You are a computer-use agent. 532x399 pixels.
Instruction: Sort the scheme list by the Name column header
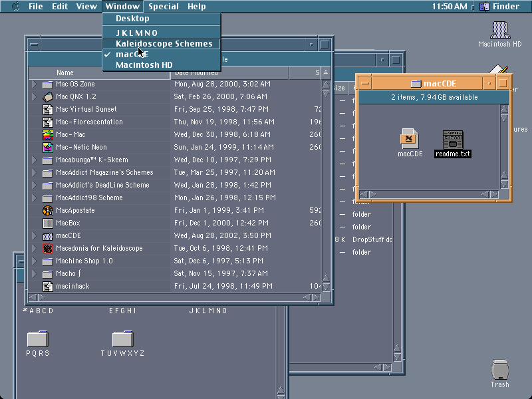99,72
